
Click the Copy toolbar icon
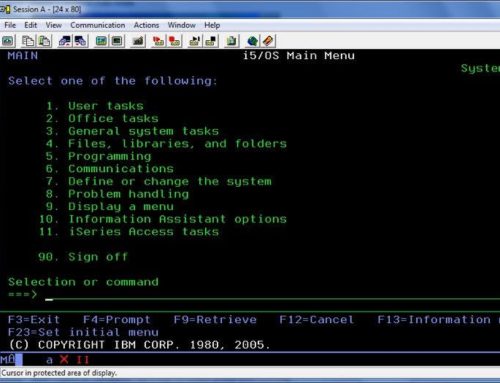[28, 41]
